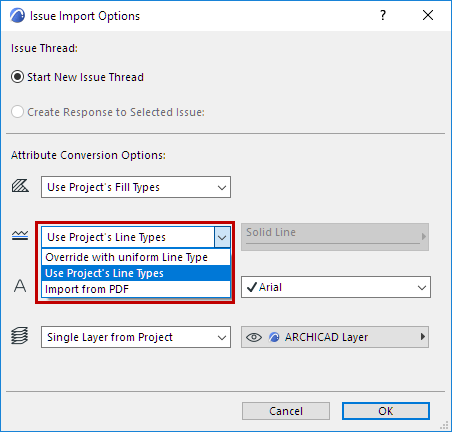Open the Single Layer from Project dropdown
This screenshot has width=452, height=432.
pyautogui.click(x=136, y=337)
